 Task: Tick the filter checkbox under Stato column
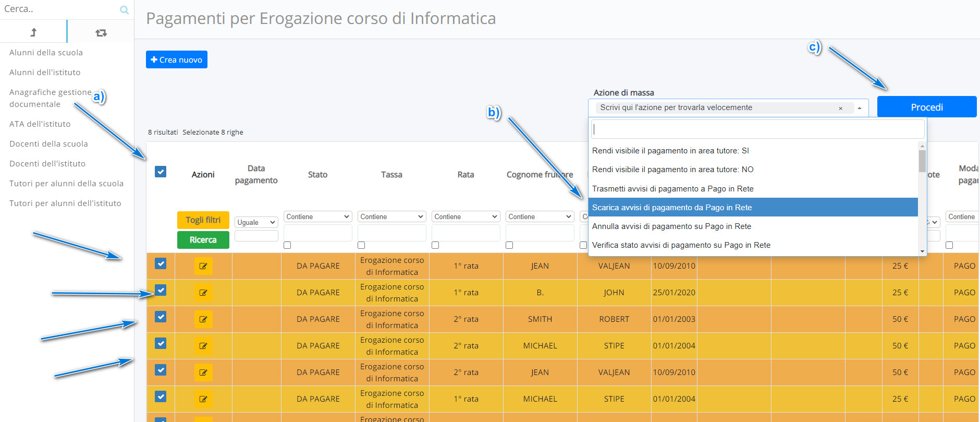pos(287,245)
